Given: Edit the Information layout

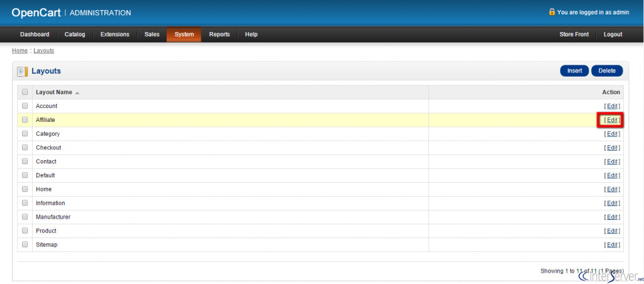Looking at the screenshot, I should [612, 203].
